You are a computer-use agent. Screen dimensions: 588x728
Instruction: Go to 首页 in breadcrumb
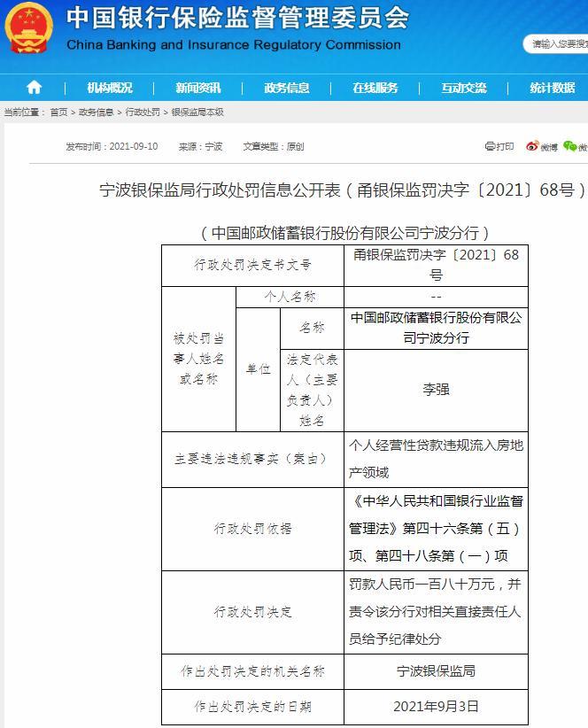(x=58, y=112)
